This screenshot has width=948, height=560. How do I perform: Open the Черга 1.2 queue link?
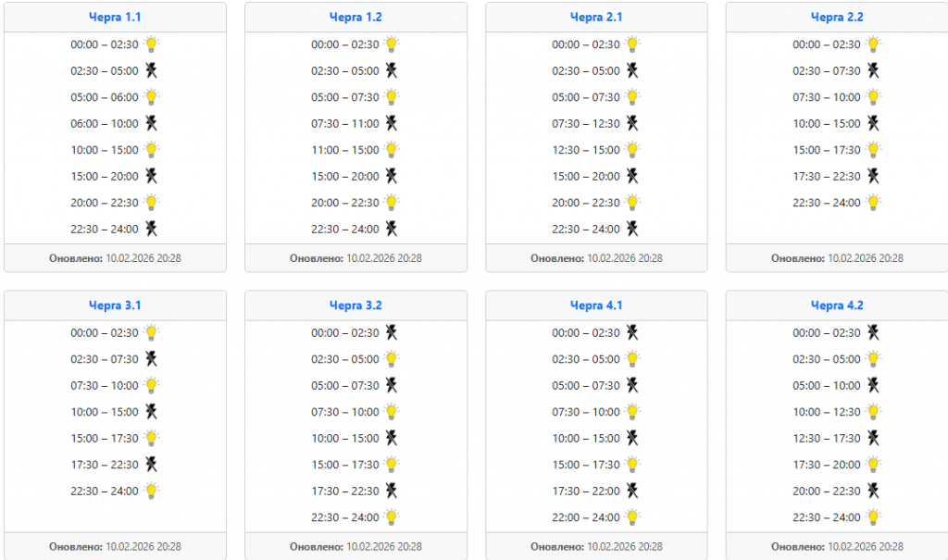(x=355, y=17)
